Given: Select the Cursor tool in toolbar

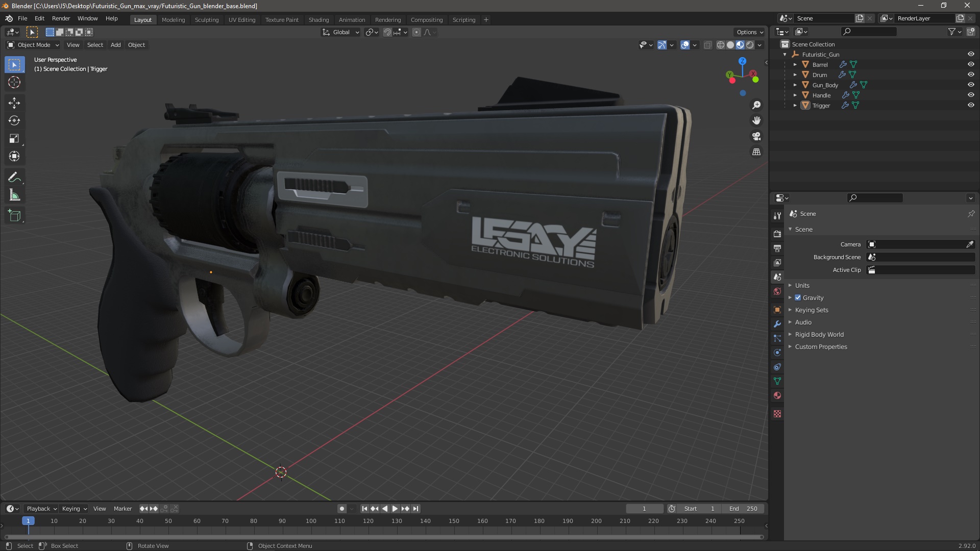Looking at the screenshot, I should click(14, 82).
